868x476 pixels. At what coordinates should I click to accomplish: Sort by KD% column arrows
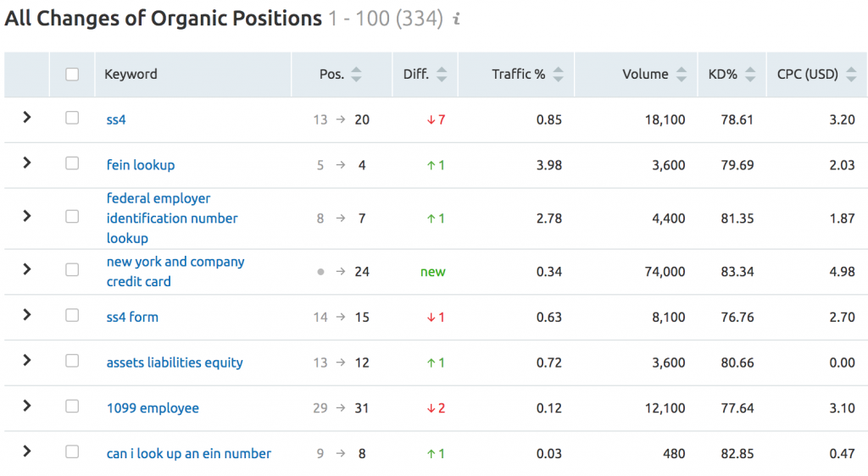click(750, 74)
